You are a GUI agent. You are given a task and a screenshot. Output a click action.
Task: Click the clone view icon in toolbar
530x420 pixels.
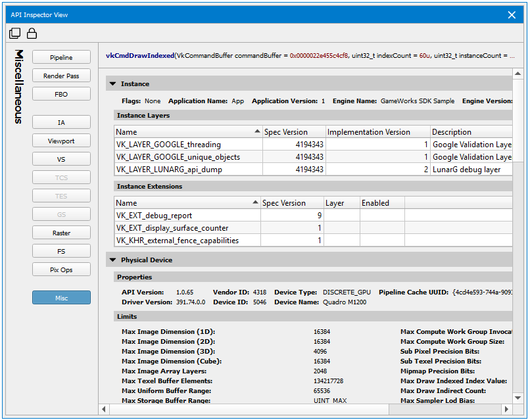pos(15,34)
